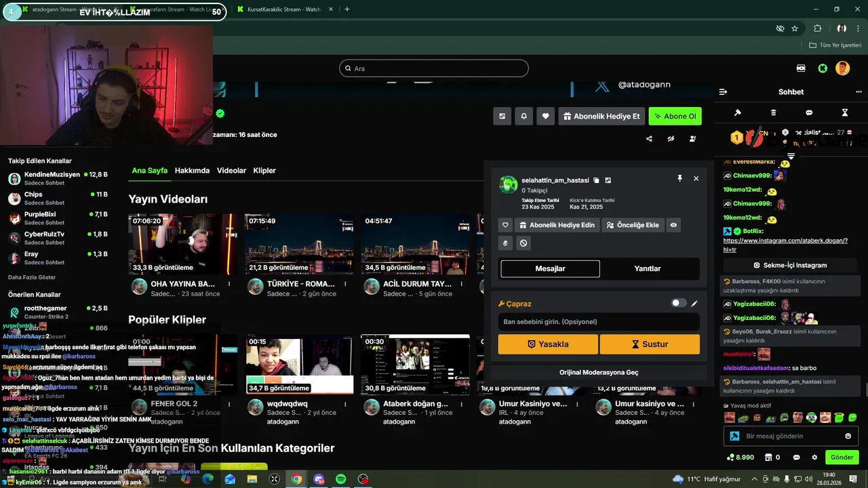This screenshot has width=868, height=488.
Task: Click the Abone Ol subscribe button
Action: pos(675,116)
